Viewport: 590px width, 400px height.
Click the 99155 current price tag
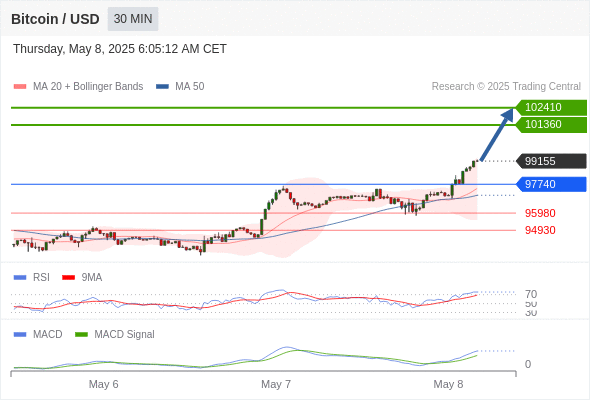pyautogui.click(x=551, y=161)
